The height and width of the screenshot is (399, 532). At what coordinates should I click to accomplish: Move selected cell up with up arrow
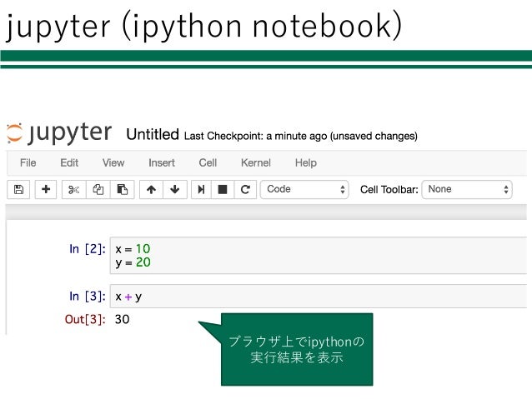(x=151, y=189)
